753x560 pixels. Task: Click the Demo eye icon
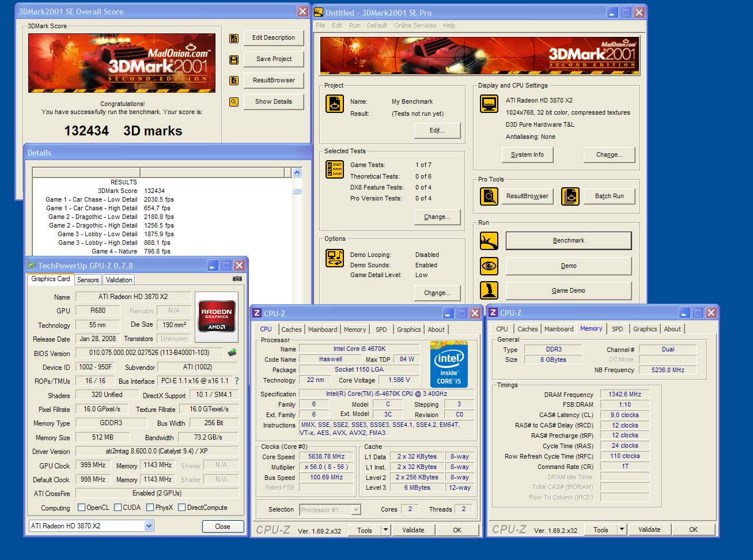(489, 266)
